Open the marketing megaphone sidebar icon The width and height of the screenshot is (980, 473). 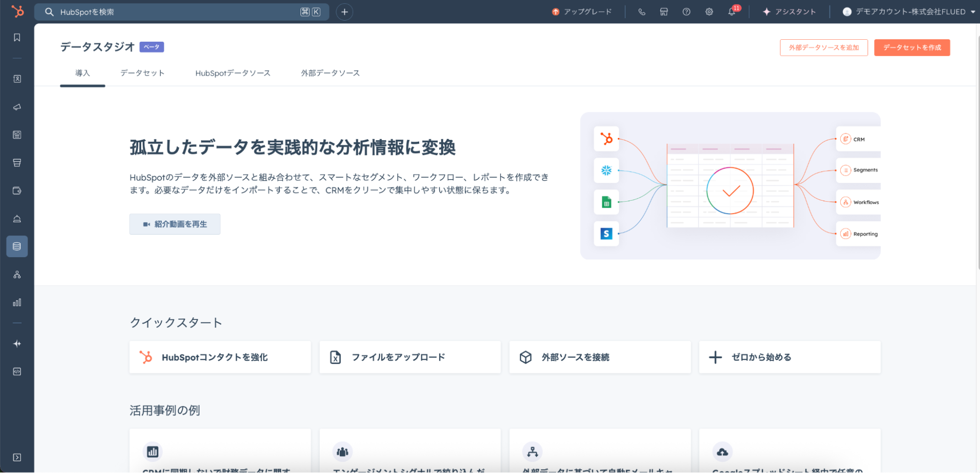point(17,107)
